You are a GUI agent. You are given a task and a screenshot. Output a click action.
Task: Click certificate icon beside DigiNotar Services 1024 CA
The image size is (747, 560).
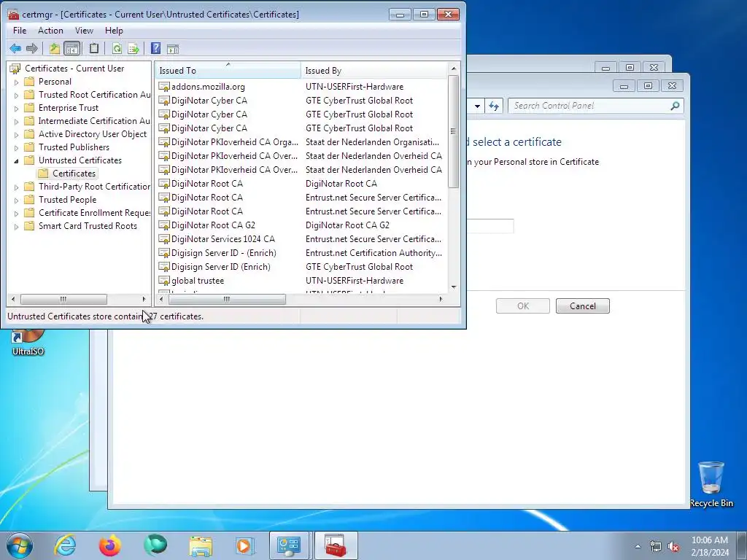click(x=164, y=239)
